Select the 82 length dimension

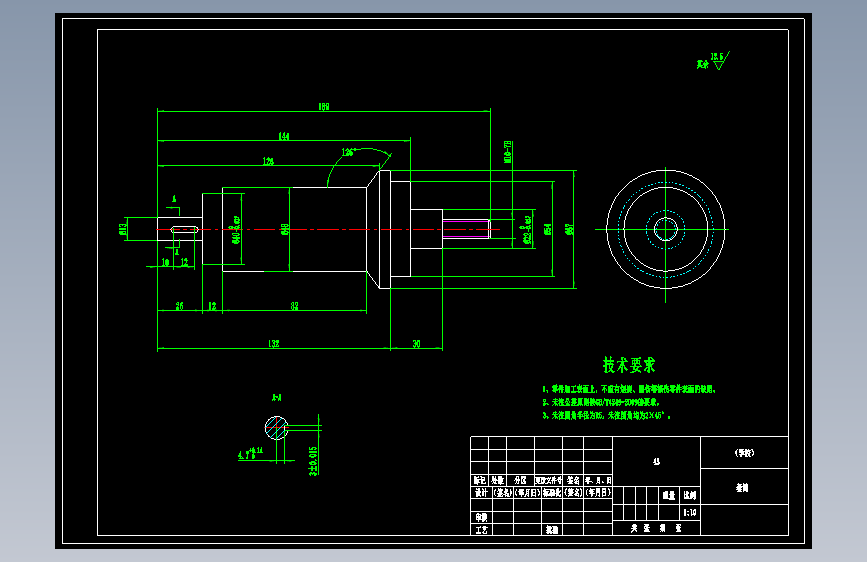coord(294,306)
